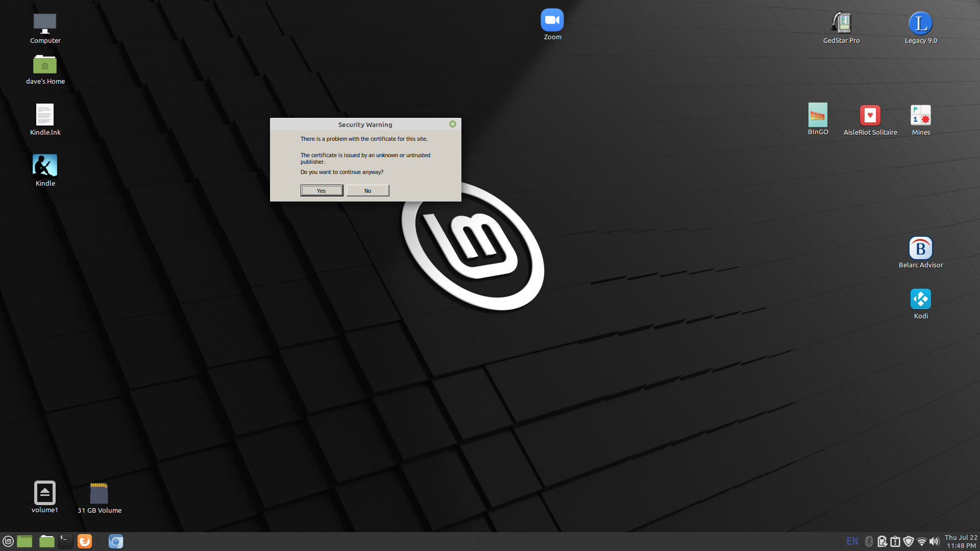980x551 pixels.
Task: Open the Wi-Fi network tray icon
Action: [922, 541]
